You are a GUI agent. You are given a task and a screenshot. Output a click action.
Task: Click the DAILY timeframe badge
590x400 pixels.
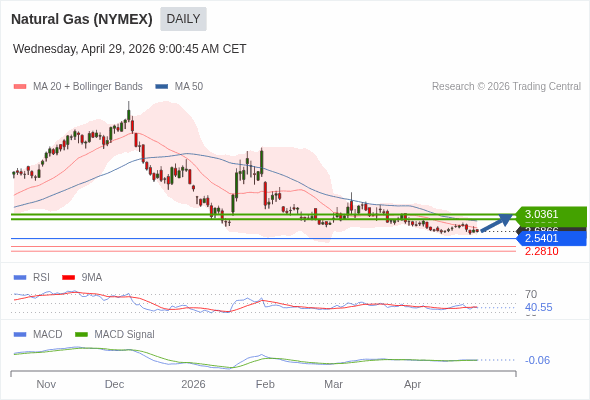[x=183, y=19]
